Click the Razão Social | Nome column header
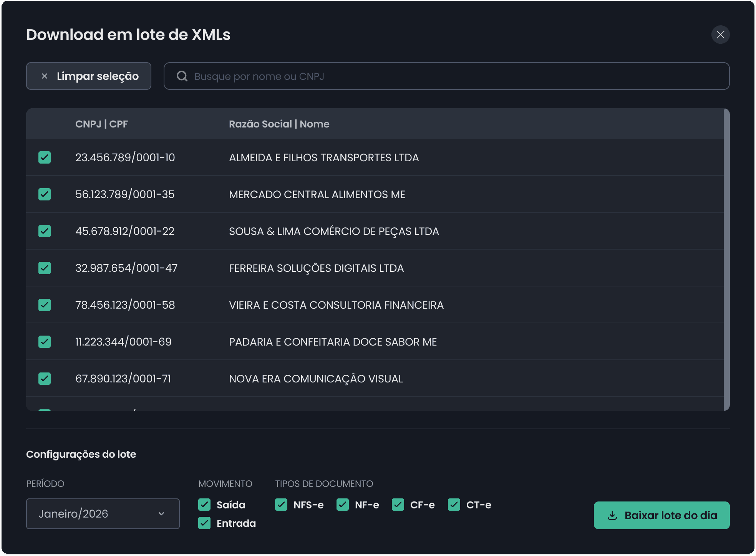 (279, 124)
